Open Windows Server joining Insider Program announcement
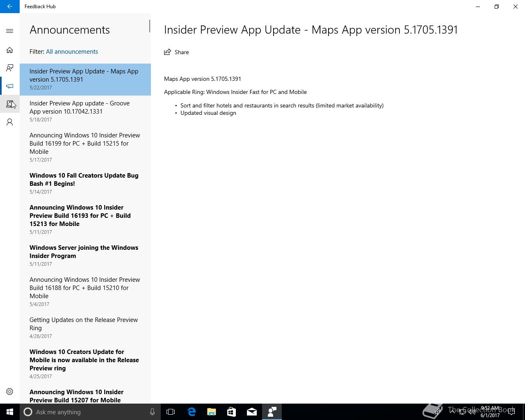Screen dimensions: 525x420 tap(85, 256)
